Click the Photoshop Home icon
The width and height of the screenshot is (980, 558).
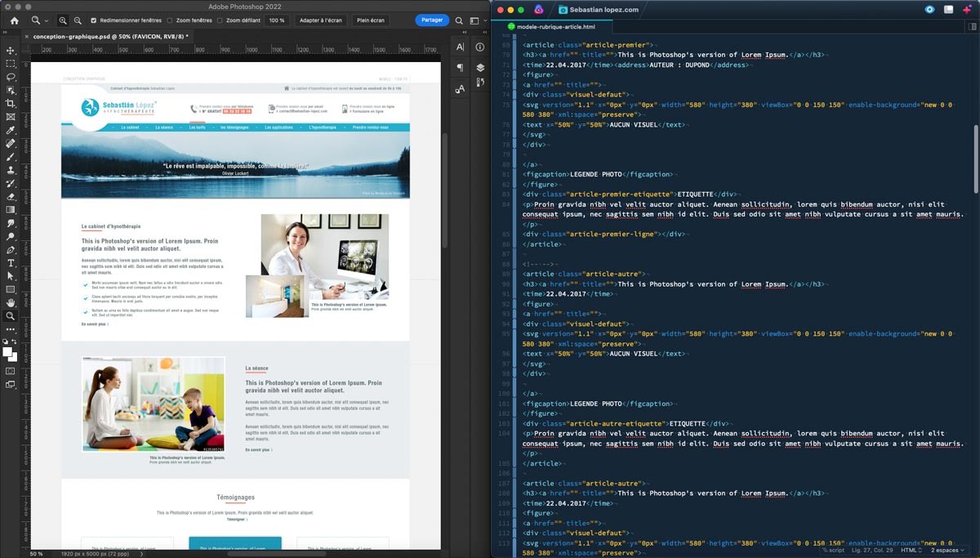[14, 20]
